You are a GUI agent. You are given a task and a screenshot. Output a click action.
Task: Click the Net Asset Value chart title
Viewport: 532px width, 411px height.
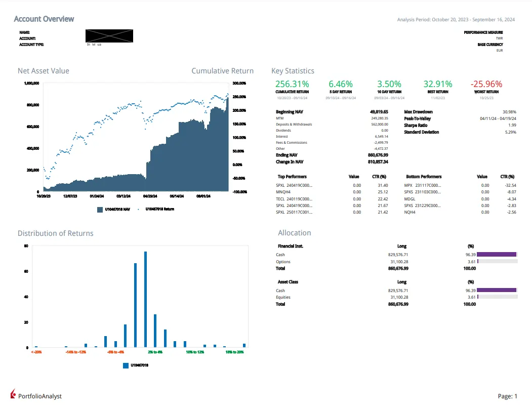pos(44,71)
